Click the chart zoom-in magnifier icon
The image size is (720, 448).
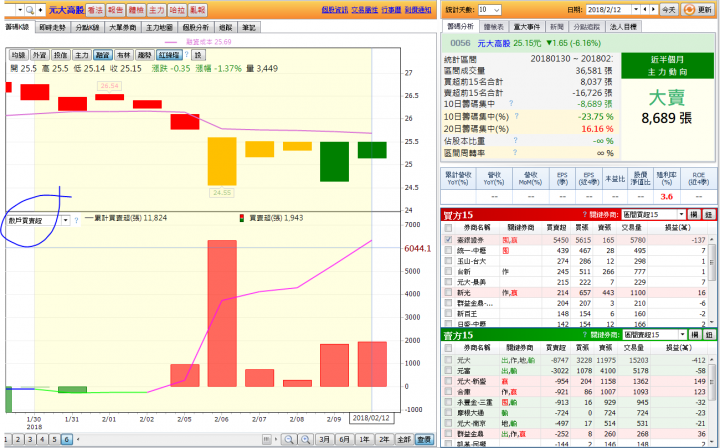tap(305, 439)
